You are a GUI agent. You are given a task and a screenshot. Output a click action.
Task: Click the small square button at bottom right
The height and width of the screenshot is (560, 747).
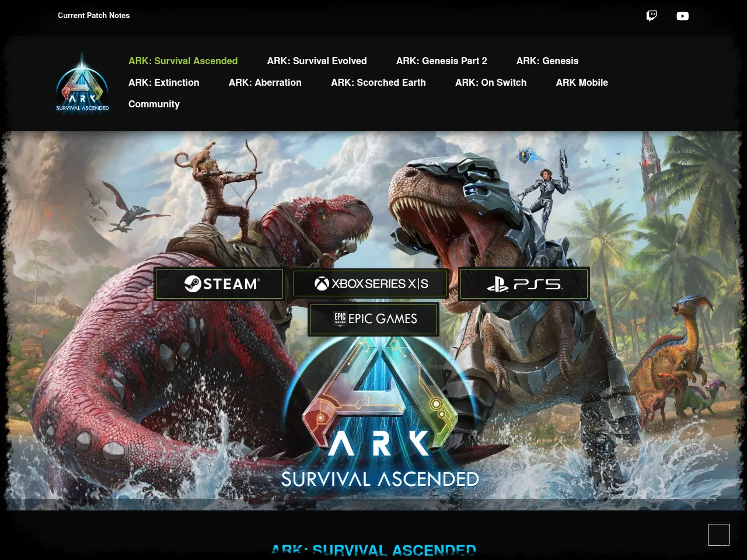(x=719, y=535)
